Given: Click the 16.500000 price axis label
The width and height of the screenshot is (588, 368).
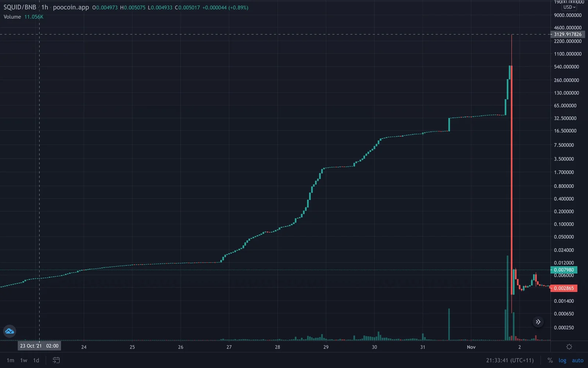Looking at the screenshot, I should click(x=565, y=131).
